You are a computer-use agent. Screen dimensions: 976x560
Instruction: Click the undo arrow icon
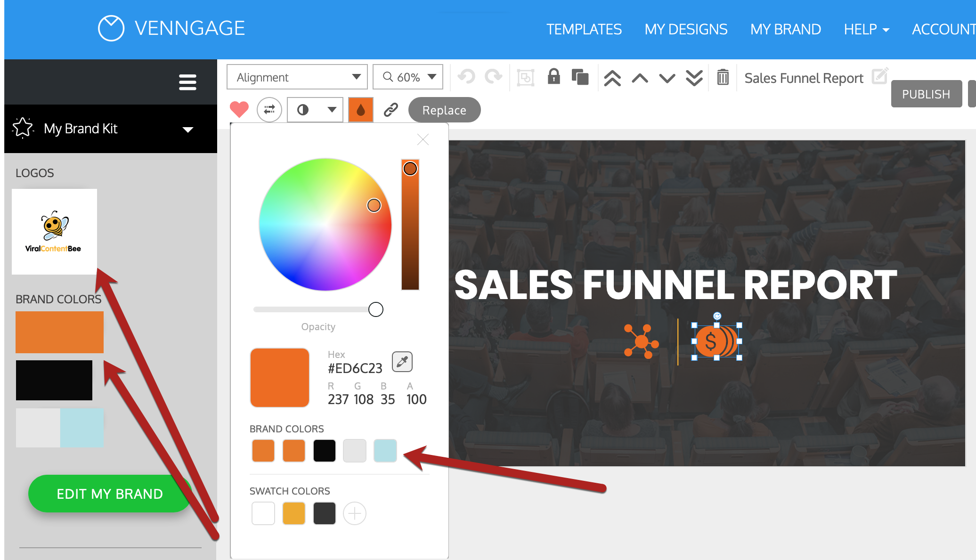(467, 76)
